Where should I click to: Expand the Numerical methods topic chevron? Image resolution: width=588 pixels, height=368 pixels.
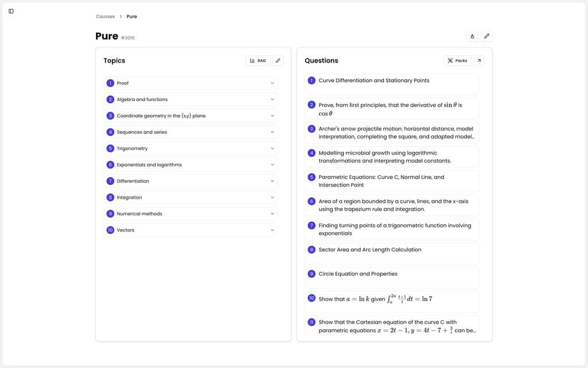[x=272, y=214]
